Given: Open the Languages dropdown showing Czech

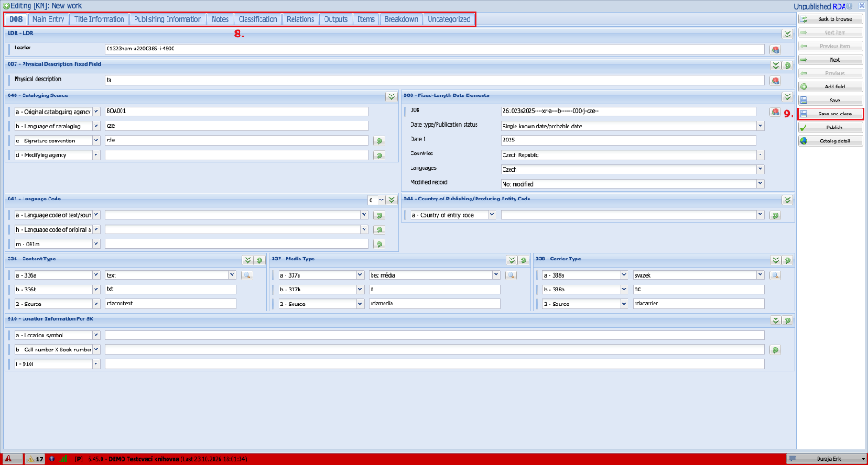Looking at the screenshot, I should (760, 169).
